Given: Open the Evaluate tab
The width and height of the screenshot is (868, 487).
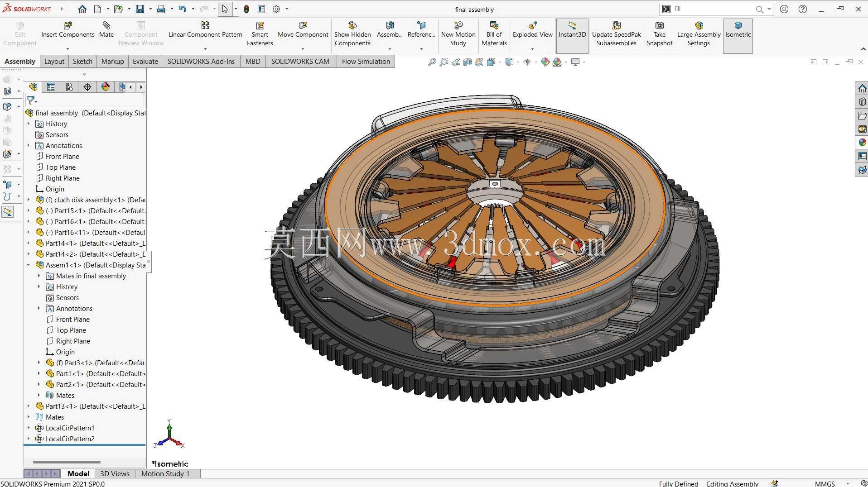Looking at the screenshot, I should coord(145,62).
